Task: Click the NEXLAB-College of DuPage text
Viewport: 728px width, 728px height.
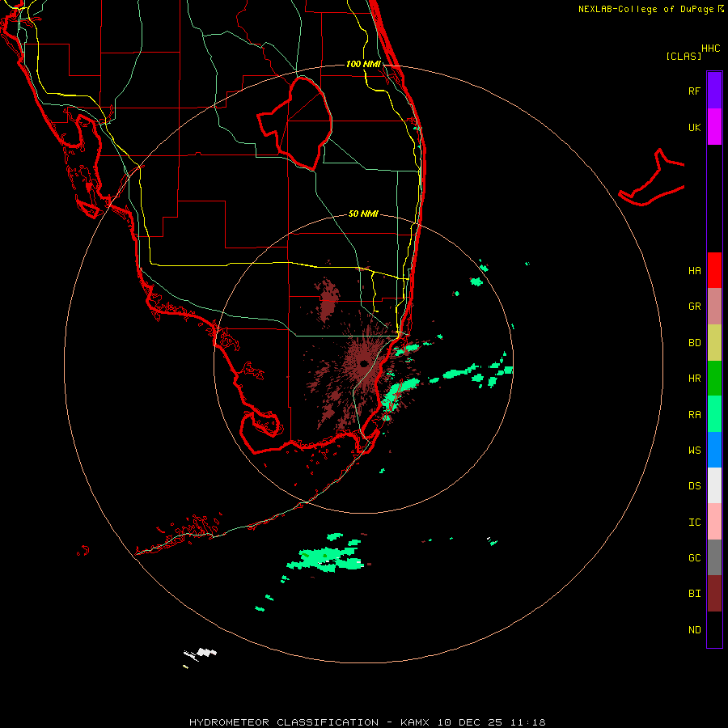Action: pos(645,9)
